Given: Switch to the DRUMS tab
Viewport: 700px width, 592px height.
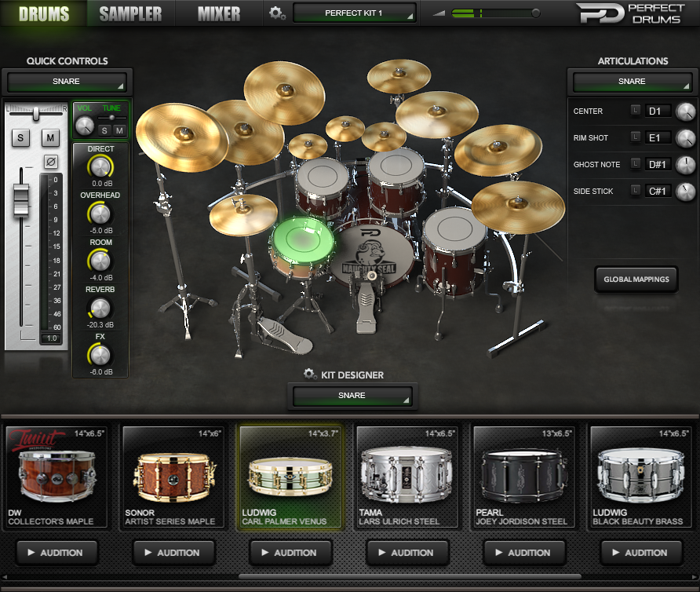Looking at the screenshot, I should coord(44,14).
